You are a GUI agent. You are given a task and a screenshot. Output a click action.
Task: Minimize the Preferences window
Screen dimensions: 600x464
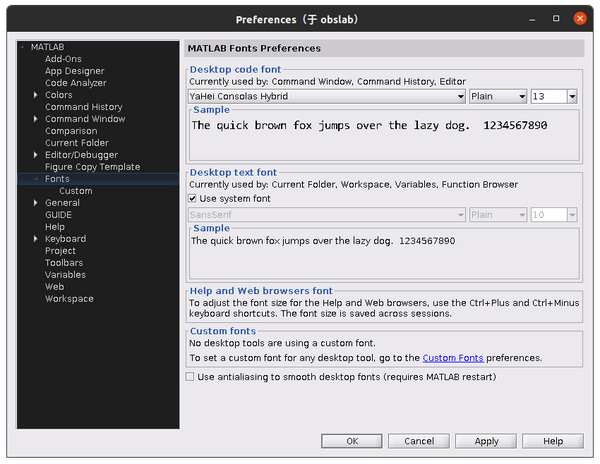tap(532, 19)
